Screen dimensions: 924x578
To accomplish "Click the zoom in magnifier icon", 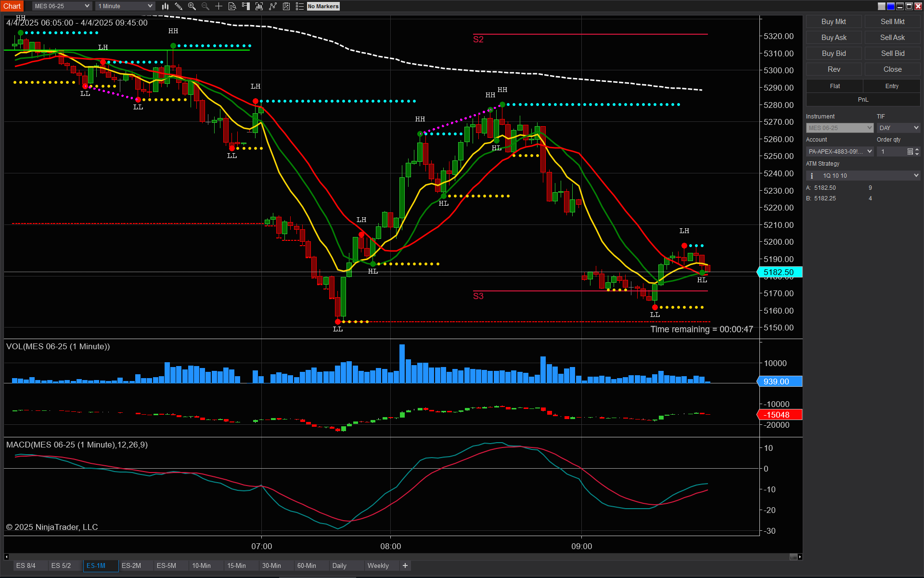I will (x=192, y=6).
